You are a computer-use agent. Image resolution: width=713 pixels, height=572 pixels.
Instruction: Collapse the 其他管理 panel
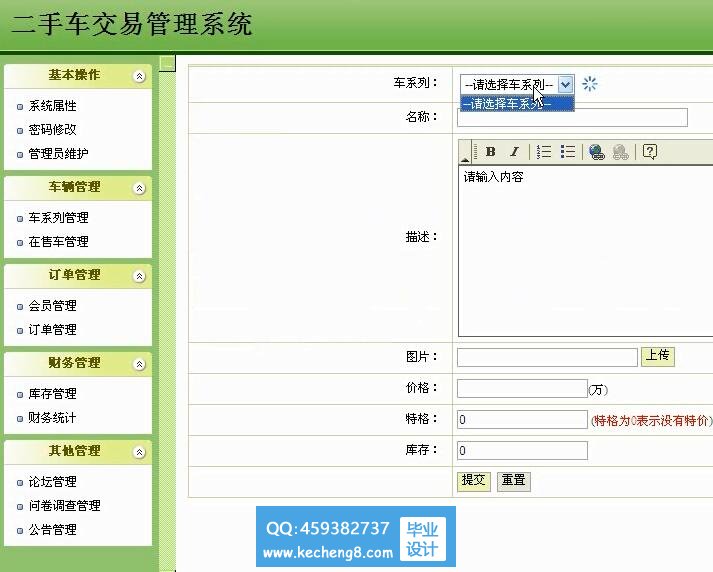[139, 452]
